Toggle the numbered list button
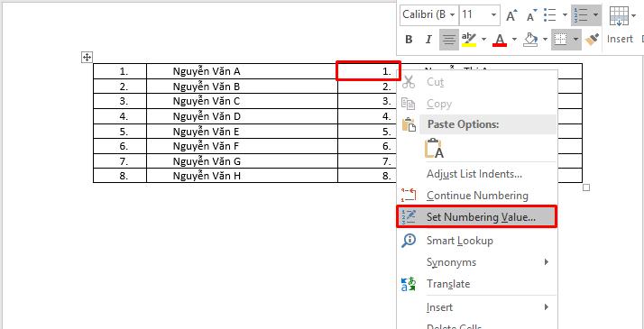Image resolution: width=644 pixels, height=329 pixels. click(582, 15)
